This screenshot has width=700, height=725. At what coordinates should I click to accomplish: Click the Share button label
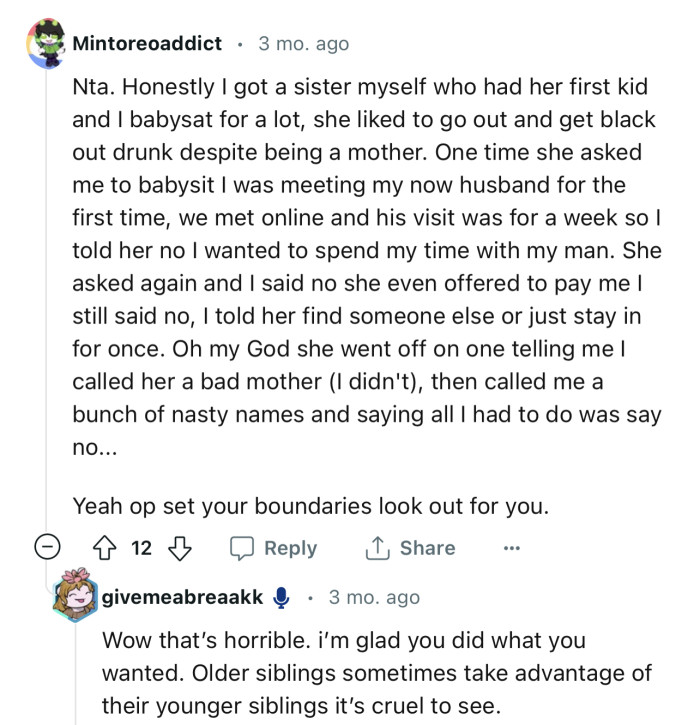point(427,548)
